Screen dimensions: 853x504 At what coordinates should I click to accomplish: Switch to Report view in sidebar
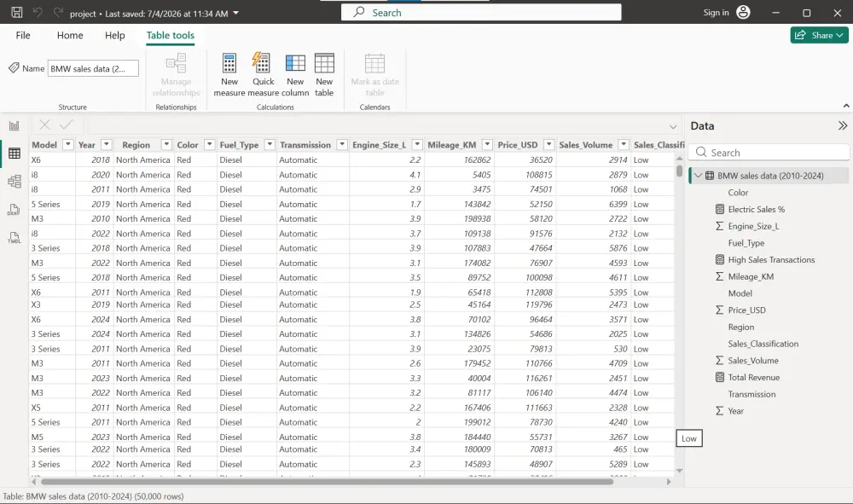15,125
